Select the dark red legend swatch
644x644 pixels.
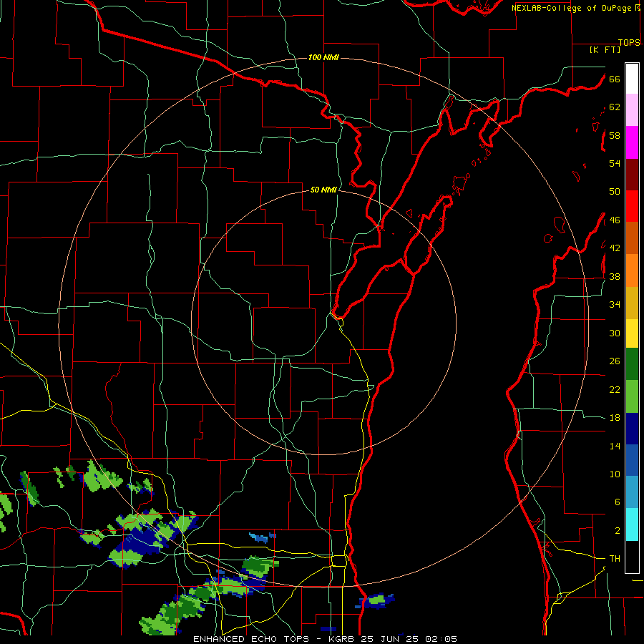pyautogui.click(x=632, y=175)
